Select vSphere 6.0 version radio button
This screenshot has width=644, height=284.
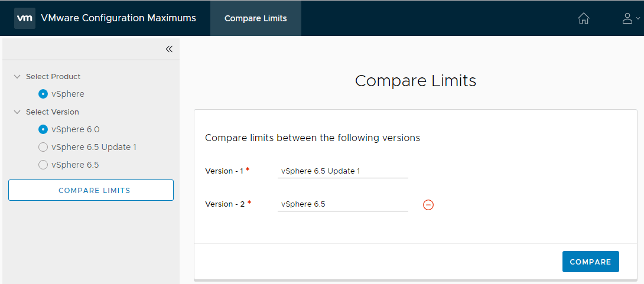(43, 129)
